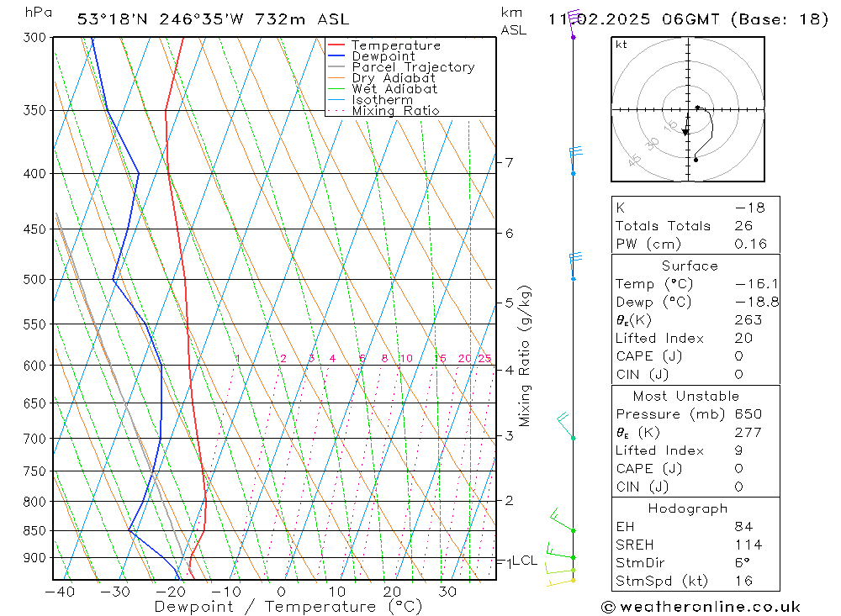
Task: Click the Totals Totals value 26
Action: point(744,226)
